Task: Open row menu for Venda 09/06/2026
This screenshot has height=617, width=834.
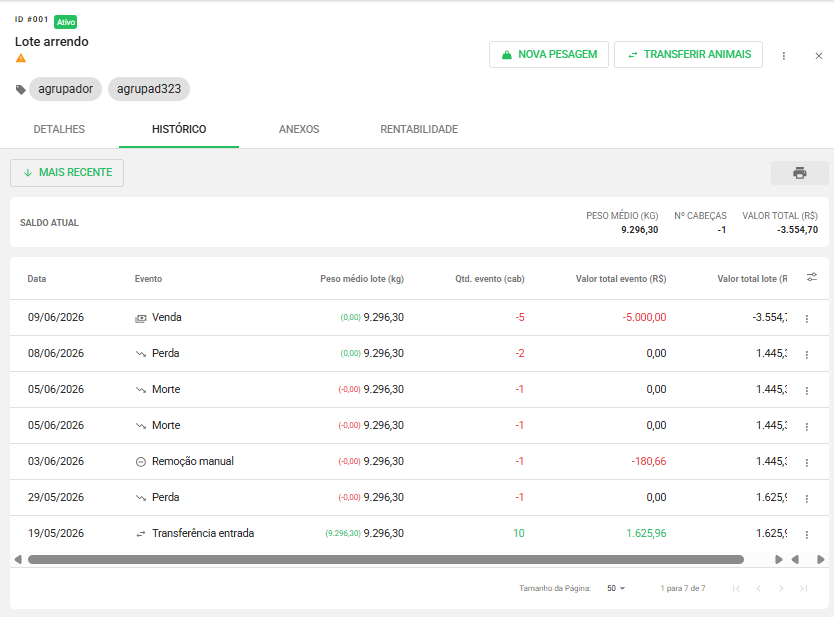Action: (807, 318)
